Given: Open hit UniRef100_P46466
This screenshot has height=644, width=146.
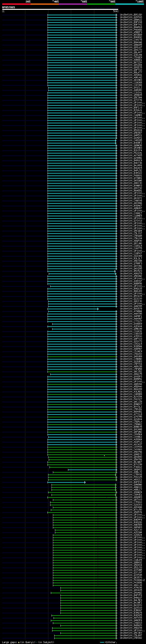Looking at the screenshot, I should tap(131, 30).
